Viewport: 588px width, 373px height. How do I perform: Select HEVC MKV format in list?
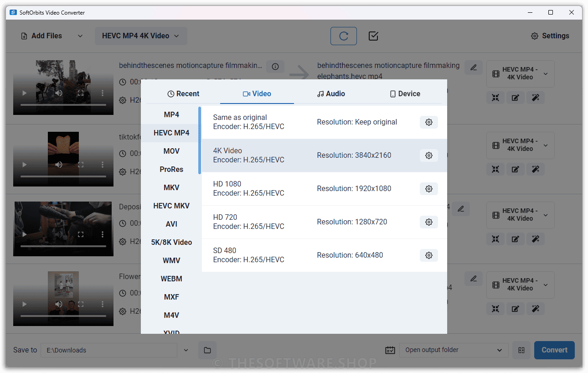(x=171, y=206)
